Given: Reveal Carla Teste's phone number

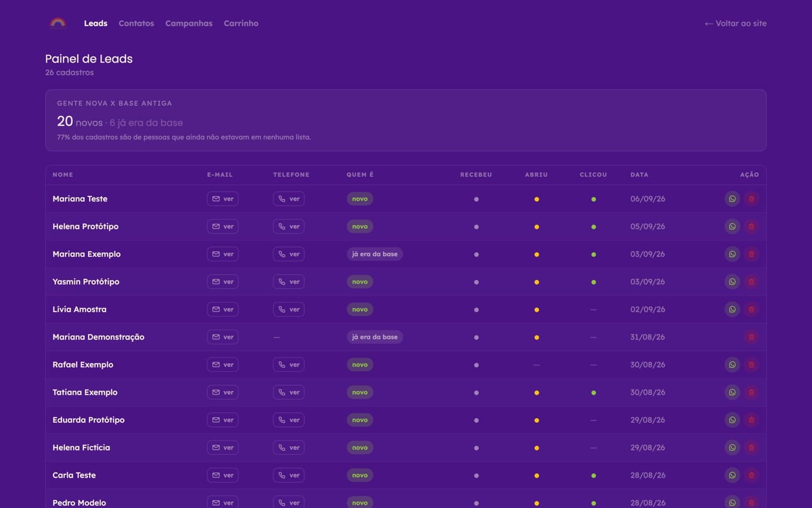Looking at the screenshot, I should (289, 475).
